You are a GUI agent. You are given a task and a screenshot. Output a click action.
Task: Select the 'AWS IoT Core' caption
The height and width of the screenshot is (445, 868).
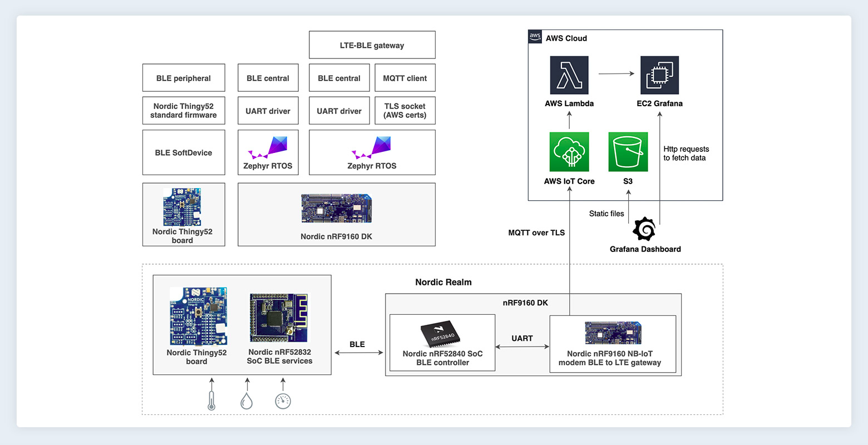pos(569,181)
